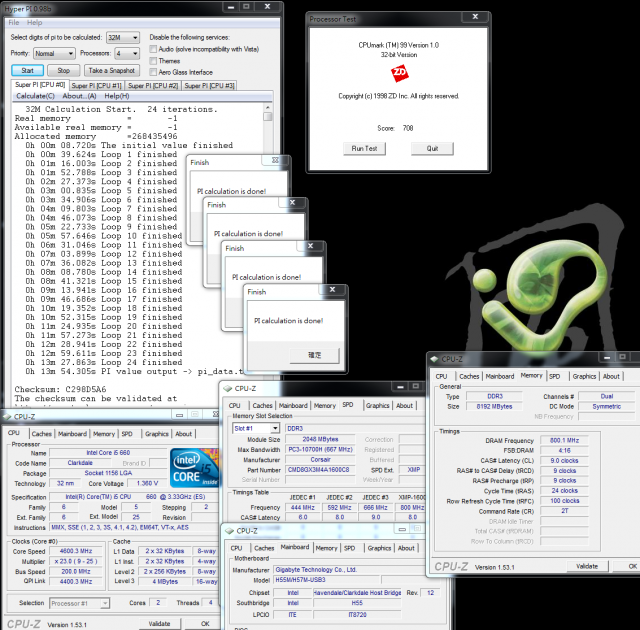Screen dimensions: 640x630
Task: Click the CPU-Z title icon of Mainboard window
Action: pos(229,531)
